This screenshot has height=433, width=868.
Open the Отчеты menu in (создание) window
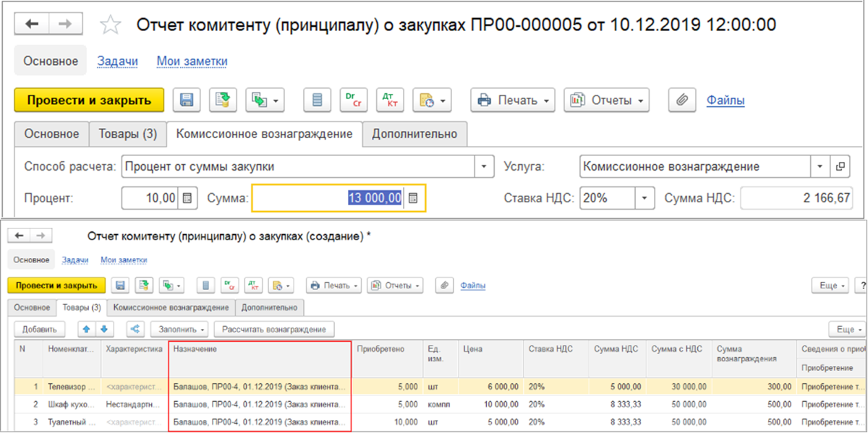point(394,286)
